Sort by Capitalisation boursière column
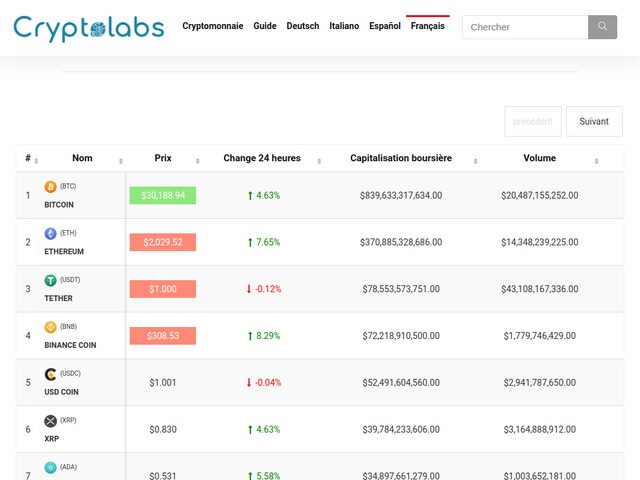The width and height of the screenshot is (640, 480). (x=400, y=158)
